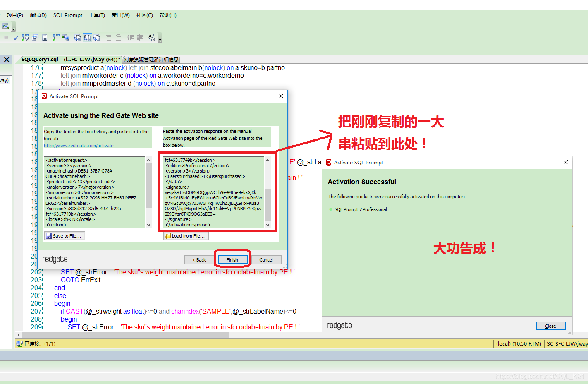Viewport: 588px width, 384px height.
Task: Click Increase Indent toolbar icon
Action: [x=140, y=38]
